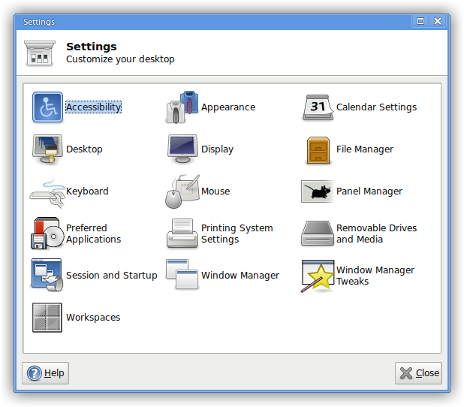Viewport: 464px width, 407px height.
Task: Open Session and Startup icon
Action: pos(47,275)
